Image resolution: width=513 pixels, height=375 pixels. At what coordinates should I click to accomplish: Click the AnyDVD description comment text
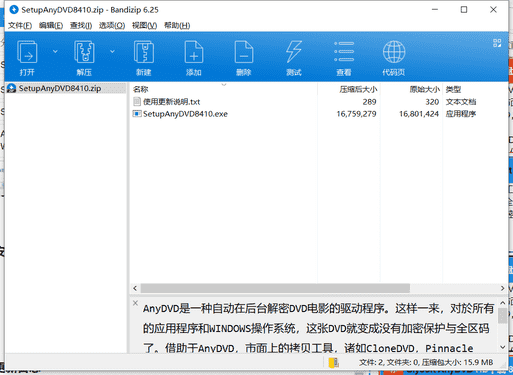(318, 328)
